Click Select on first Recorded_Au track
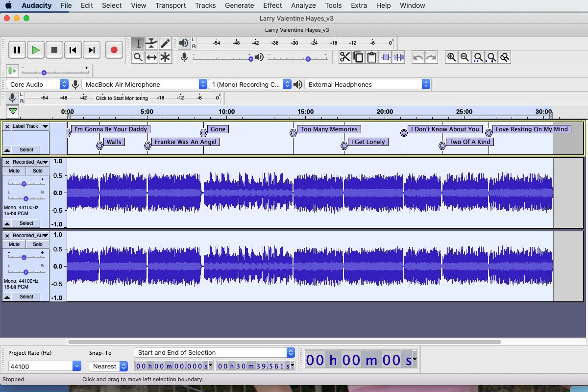The height and width of the screenshot is (392, 588). [x=26, y=223]
